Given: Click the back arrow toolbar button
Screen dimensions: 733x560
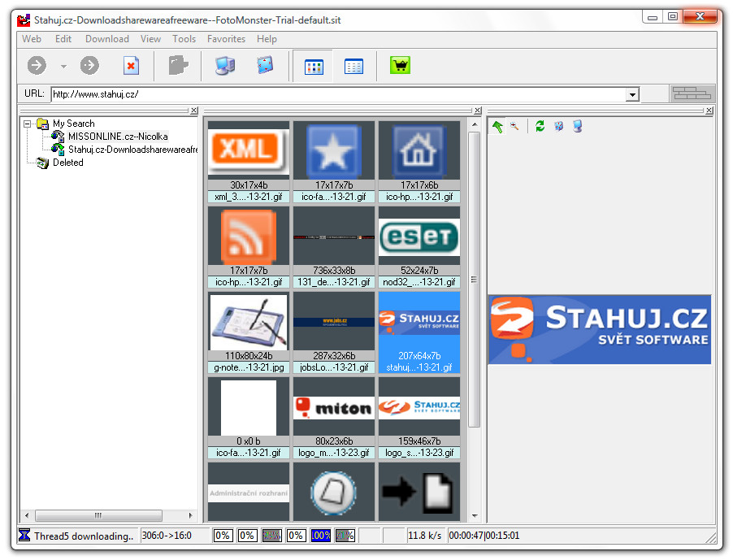Looking at the screenshot, I should tap(37, 66).
